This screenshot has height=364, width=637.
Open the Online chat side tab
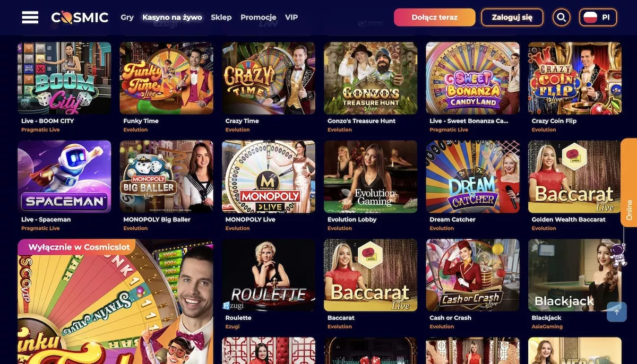pos(629,183)
